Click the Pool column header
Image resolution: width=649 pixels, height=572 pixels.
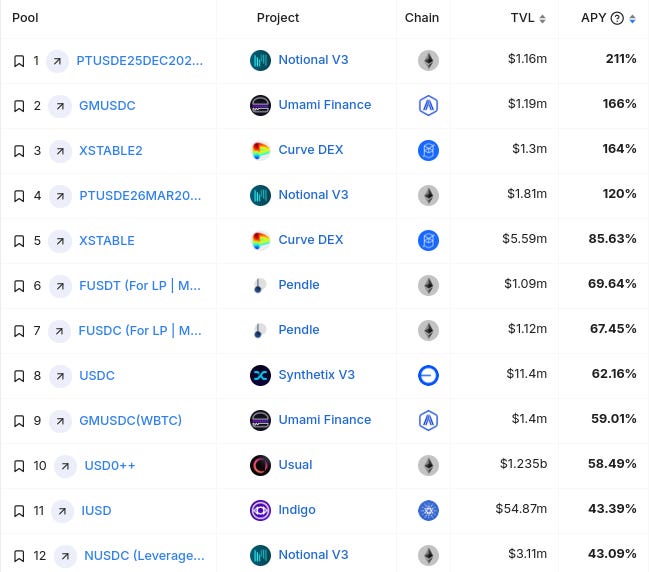tap(25, 18)
